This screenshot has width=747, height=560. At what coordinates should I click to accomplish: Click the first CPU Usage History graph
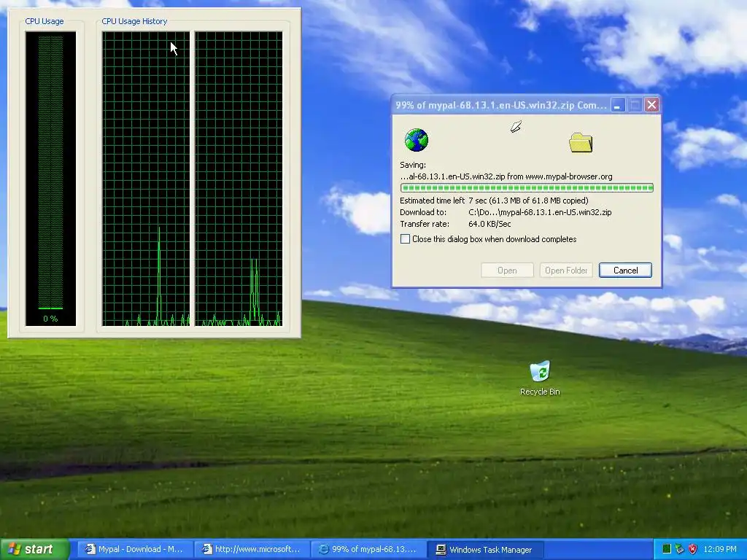pyautogui.click(x=146, y=179)
